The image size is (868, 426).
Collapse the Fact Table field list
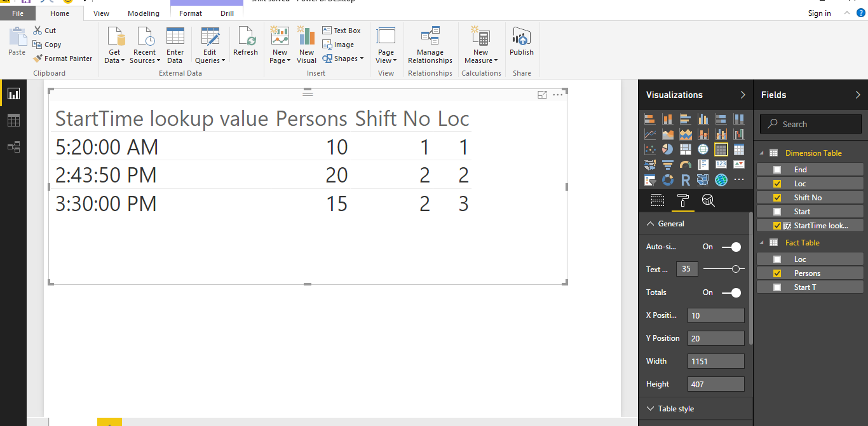pyautogui.click(x=762, y=243)
